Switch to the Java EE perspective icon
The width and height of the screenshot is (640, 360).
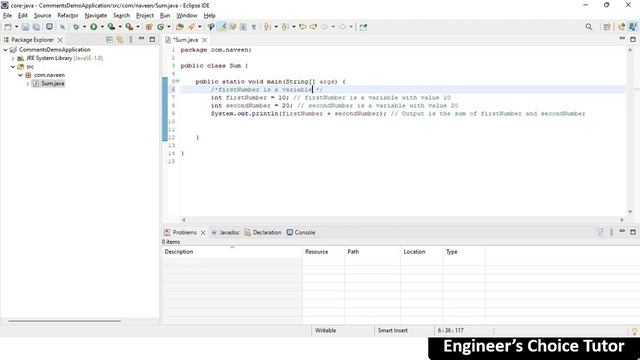[621, 27]
